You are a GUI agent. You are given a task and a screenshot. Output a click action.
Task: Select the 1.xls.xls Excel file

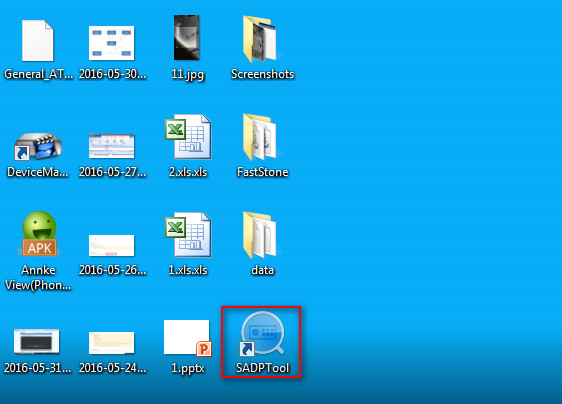[188, 234]
